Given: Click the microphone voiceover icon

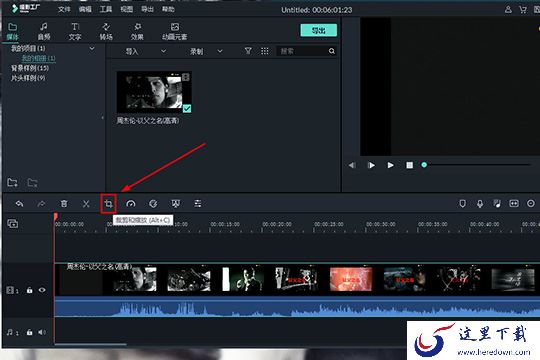Looking at the screenshot, I should pos(480,204).
